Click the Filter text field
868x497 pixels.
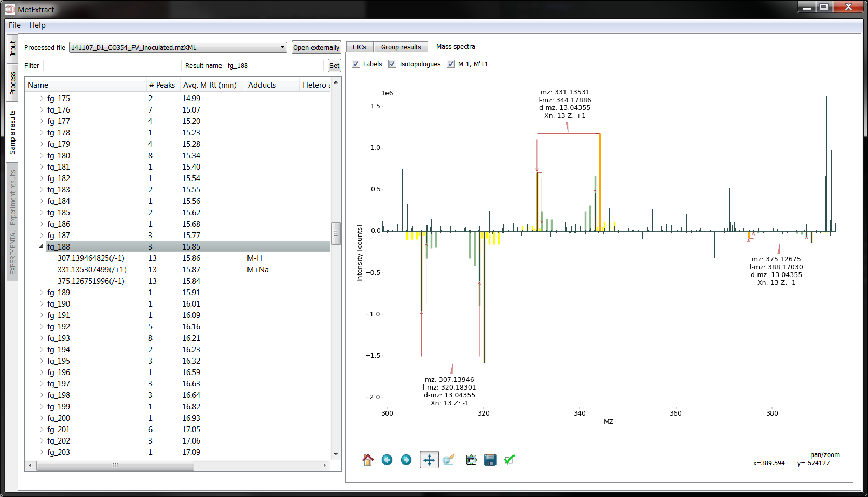[x=112, y=65]
